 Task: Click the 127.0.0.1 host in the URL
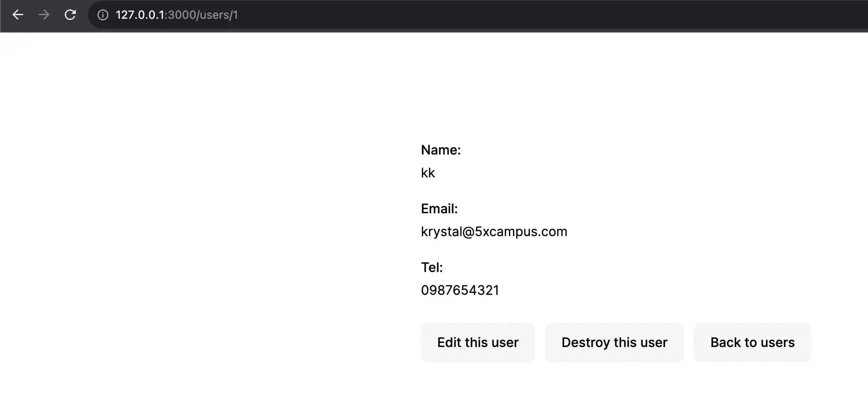(x=140, y=15)
